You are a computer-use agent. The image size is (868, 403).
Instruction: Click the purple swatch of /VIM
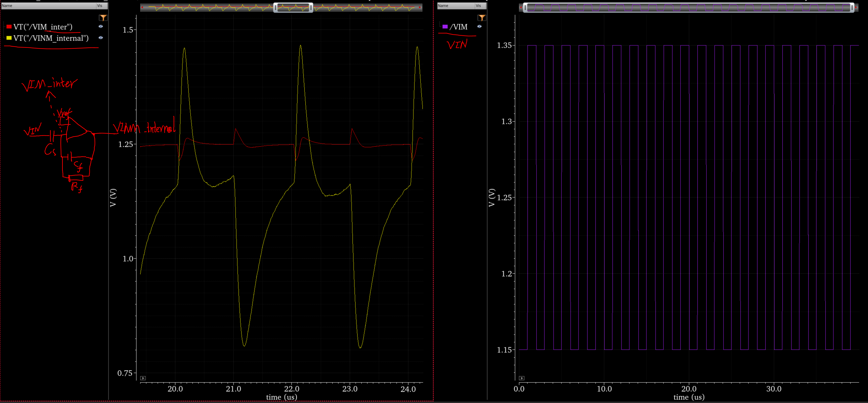click(x=445, y=27)
